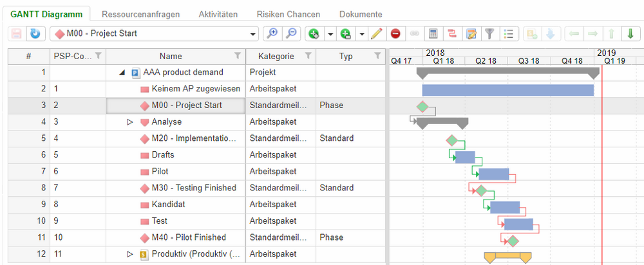Click the M40 milestone diamond in timeline
Viewport: 644px width, 265px height.
click(512, 241)
